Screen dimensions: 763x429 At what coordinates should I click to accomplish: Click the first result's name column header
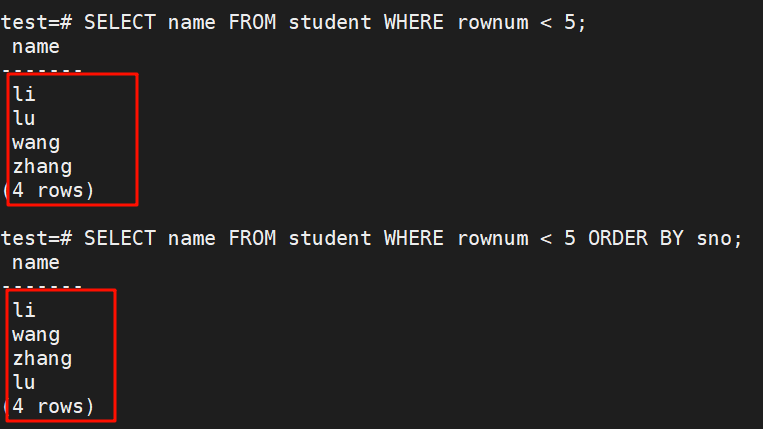pos(36,46)
